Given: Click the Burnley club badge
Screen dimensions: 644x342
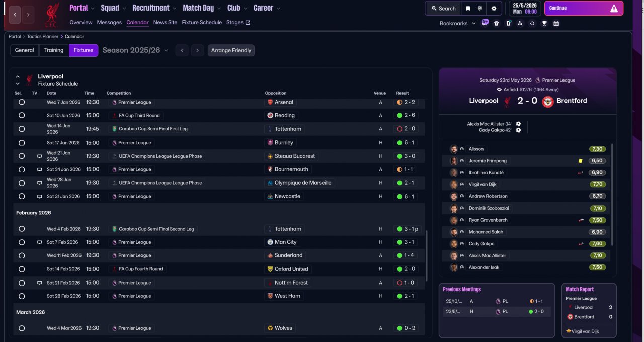Looking at the screenshot, I should [x=270, y=143].
